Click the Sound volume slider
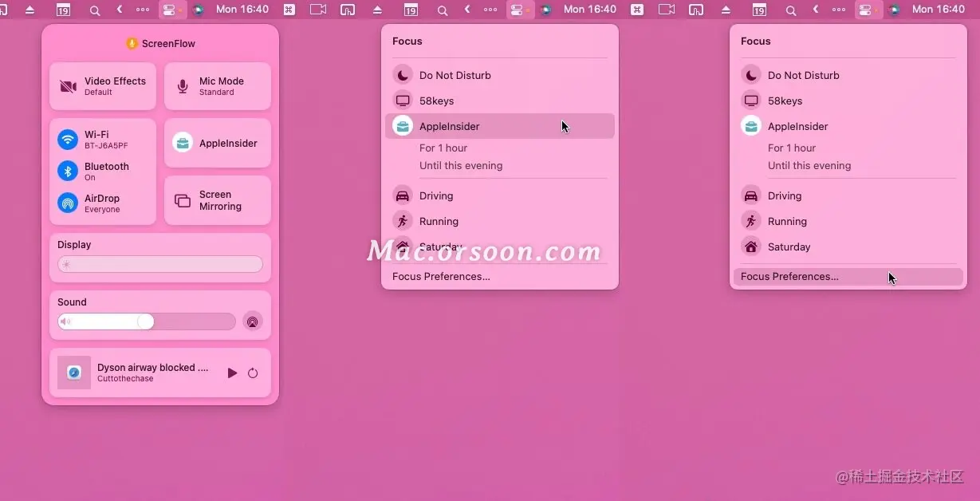The image size is (980, 501). point(147,322)
